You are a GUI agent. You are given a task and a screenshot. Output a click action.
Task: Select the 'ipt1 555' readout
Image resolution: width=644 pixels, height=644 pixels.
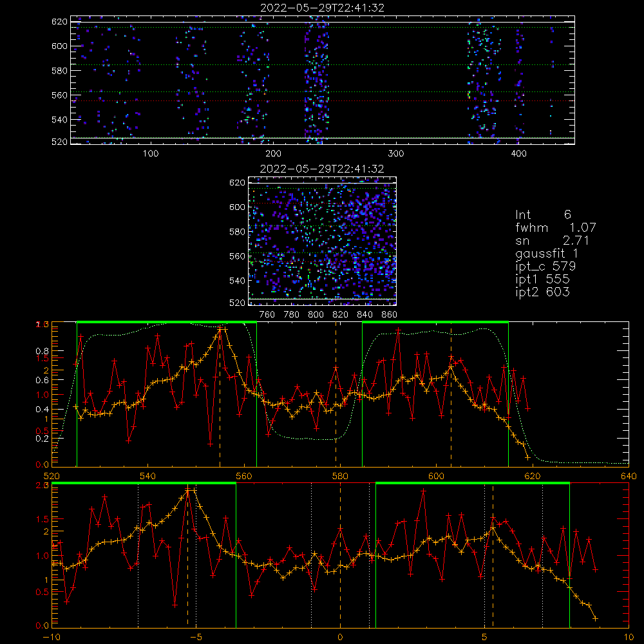542,279
